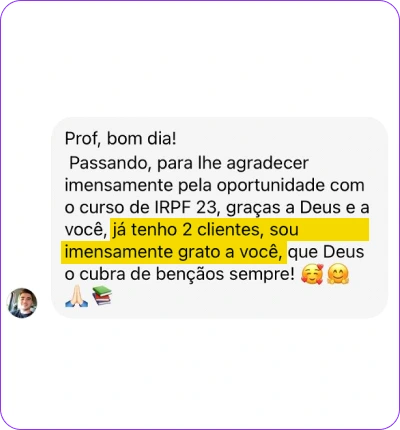The image size is (400, 430).
Task: Click the praying hands emoji
Action: (77, 296)
